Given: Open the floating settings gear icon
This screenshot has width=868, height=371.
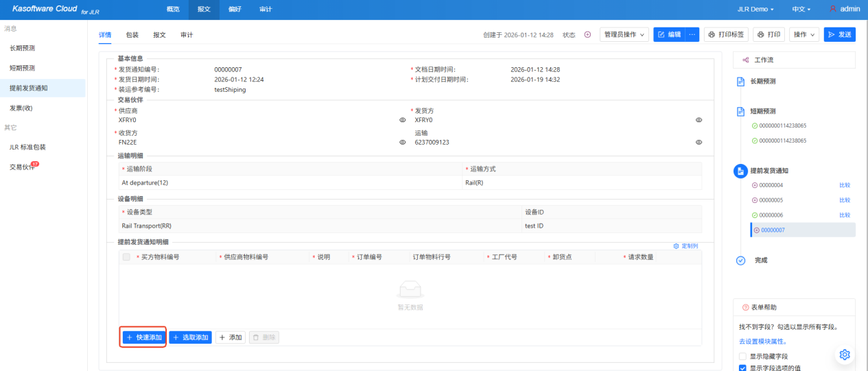Looking at the screenshot, I should (845, 355).
